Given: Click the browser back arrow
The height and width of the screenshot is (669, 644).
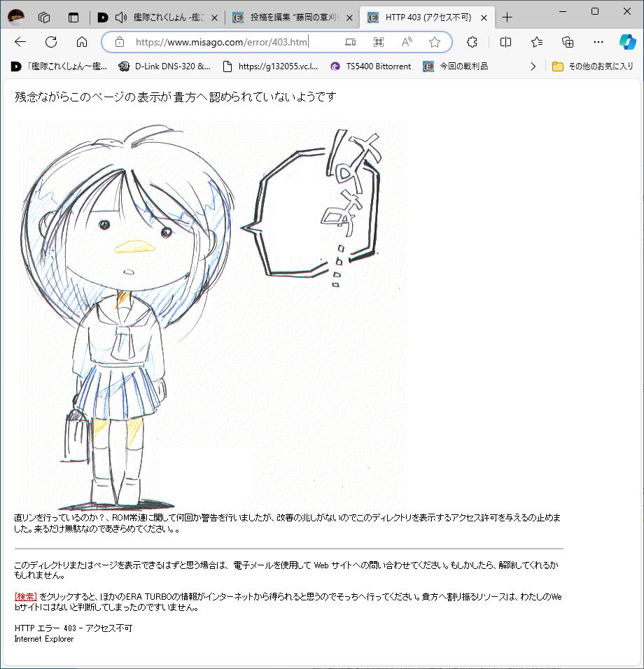Looking at the screenshot, I should (20, 42).
